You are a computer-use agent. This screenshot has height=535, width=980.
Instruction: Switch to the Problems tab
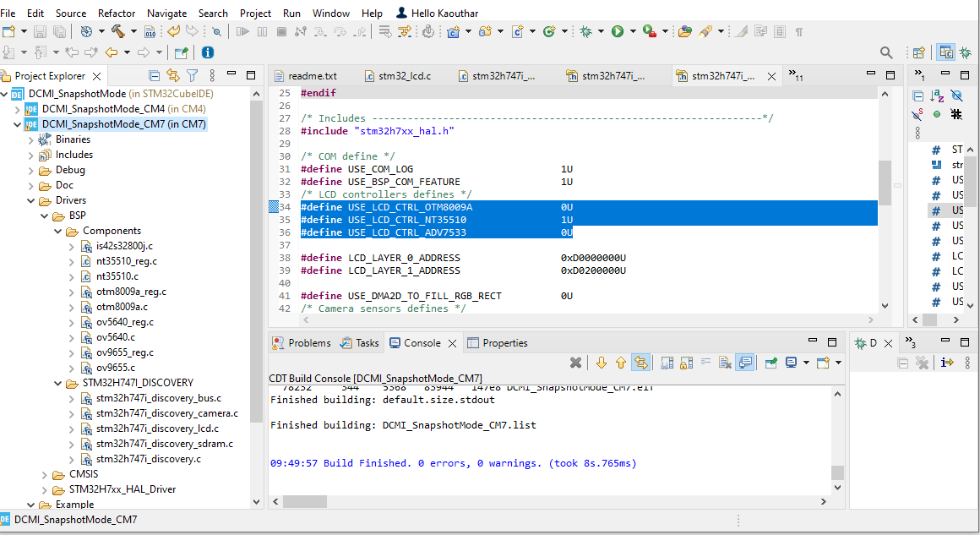[308, 343]
